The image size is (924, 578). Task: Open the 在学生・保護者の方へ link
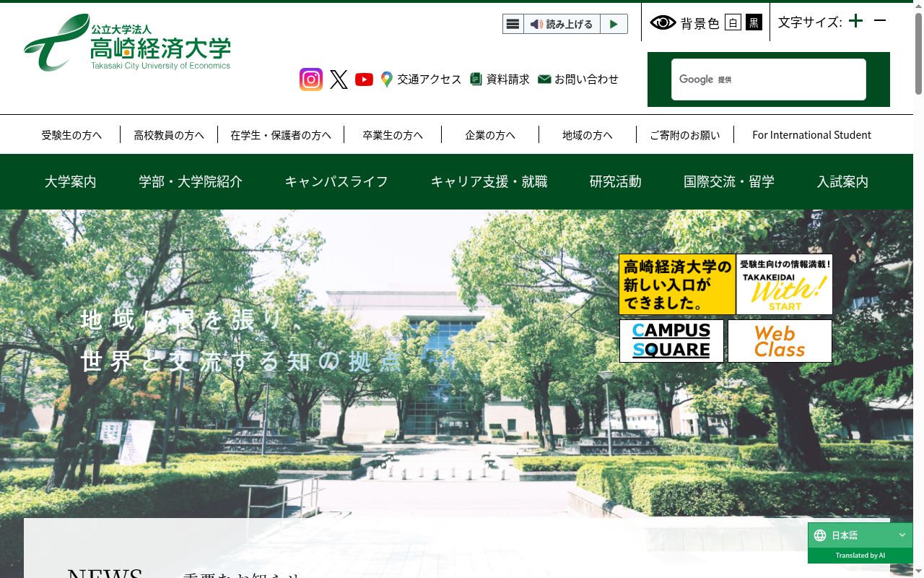(x=281, y=135)
